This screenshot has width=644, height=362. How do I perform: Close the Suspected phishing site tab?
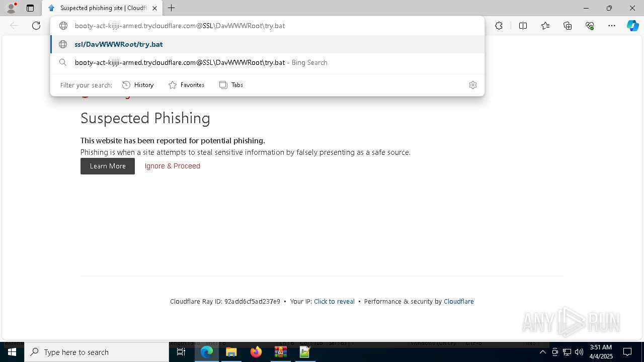point(154,8)
